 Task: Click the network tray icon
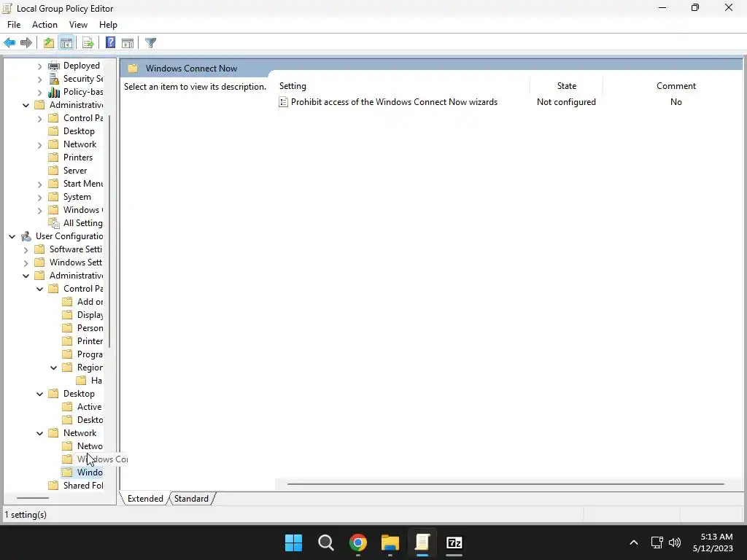coord(657,542)
